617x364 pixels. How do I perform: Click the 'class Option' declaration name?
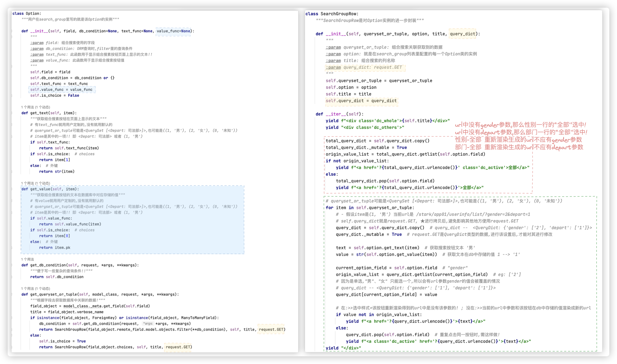32,13
